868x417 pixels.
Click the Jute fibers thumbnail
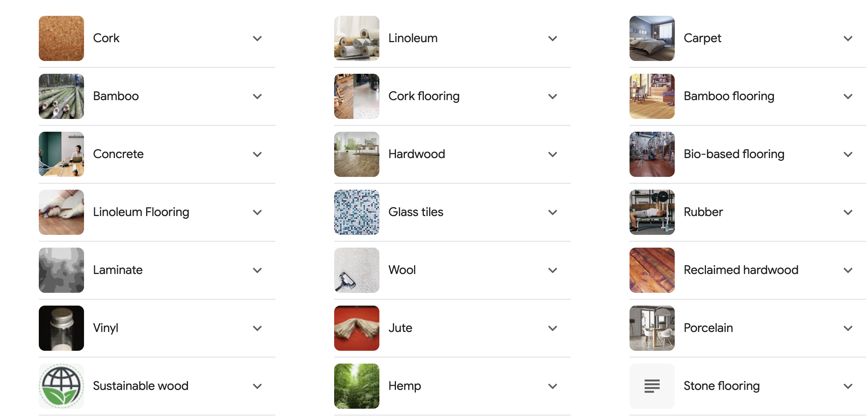point(356,328)
